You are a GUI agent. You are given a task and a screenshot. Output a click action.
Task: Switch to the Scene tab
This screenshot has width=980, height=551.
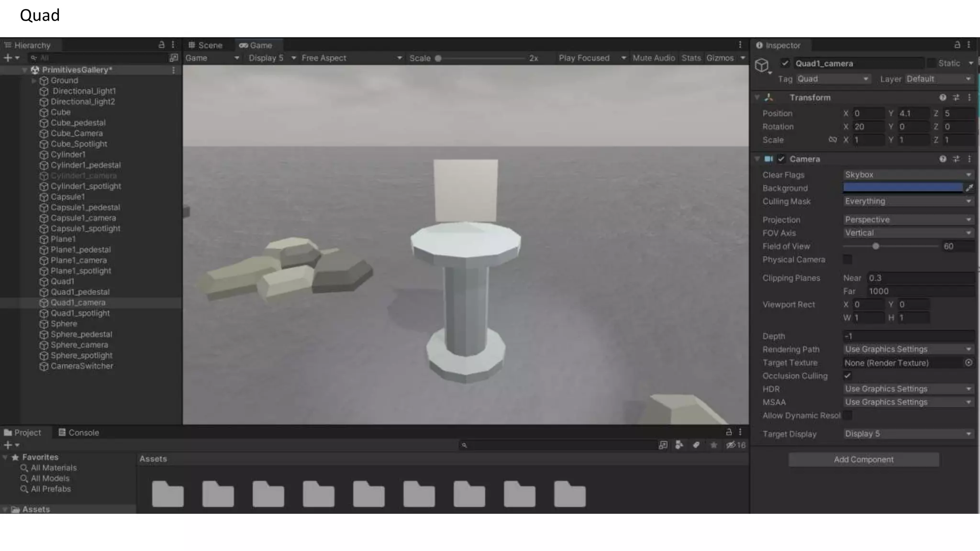pyautogui.click(x=206, y=45)
